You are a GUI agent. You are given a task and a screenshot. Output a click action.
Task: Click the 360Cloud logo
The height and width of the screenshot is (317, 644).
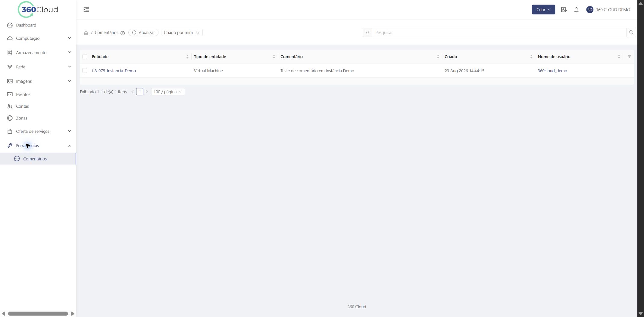pos(38,10)
